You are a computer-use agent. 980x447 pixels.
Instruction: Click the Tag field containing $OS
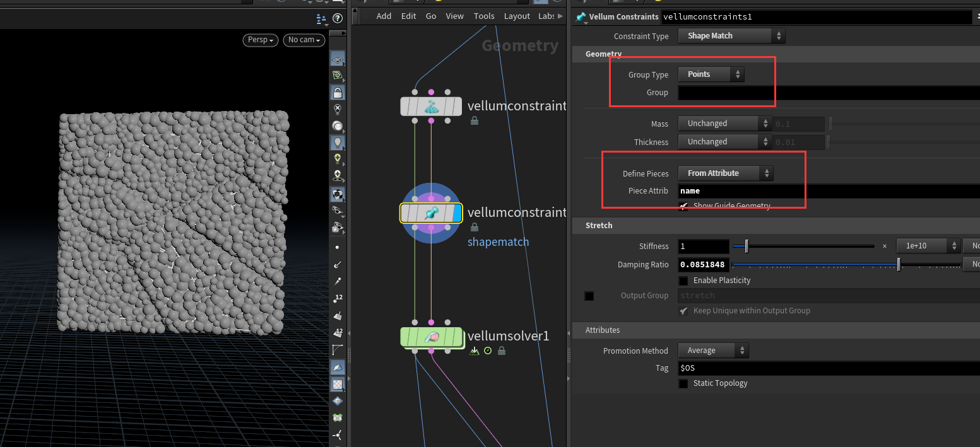(829, 368)
